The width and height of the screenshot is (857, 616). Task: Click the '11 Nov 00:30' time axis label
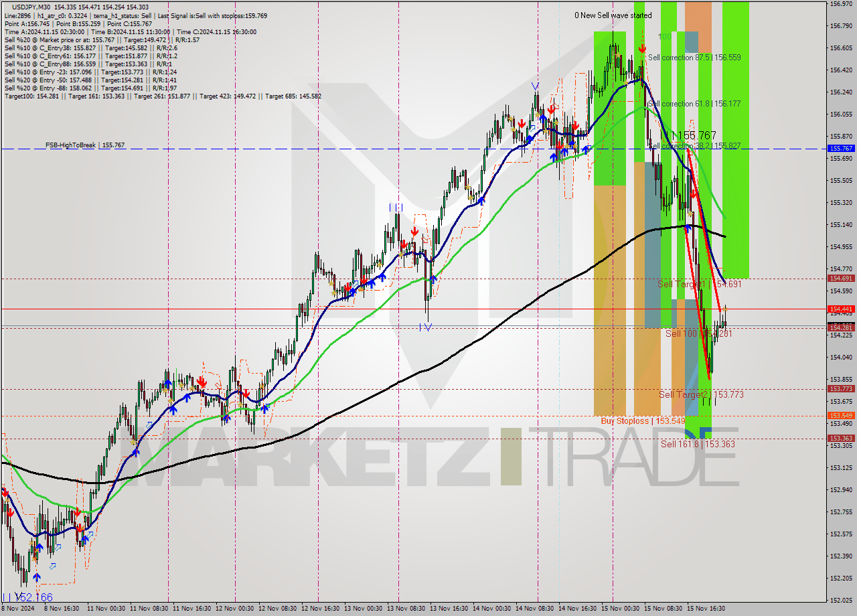105,609
